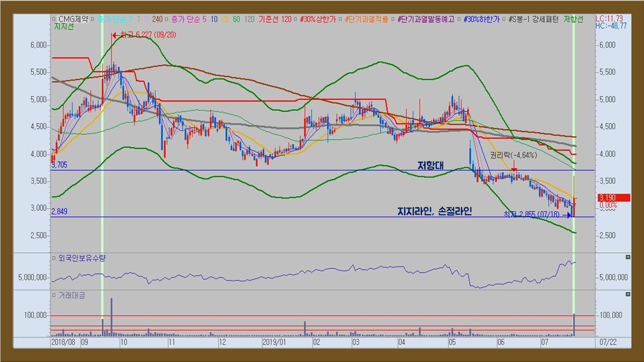Click the CMG제약 stock name label
The height and width of the screenshot is (362, 644).
[x=73, y=19]
